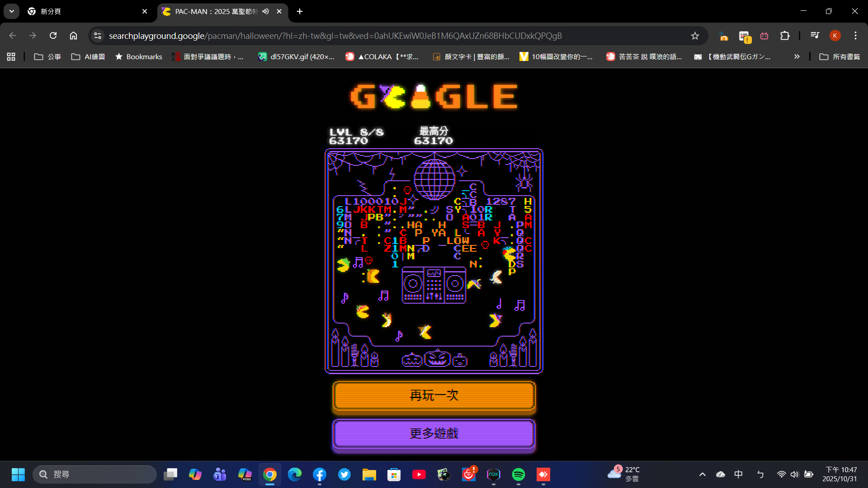
Task: Toggle volume icon in system tray
Action: 794,474
